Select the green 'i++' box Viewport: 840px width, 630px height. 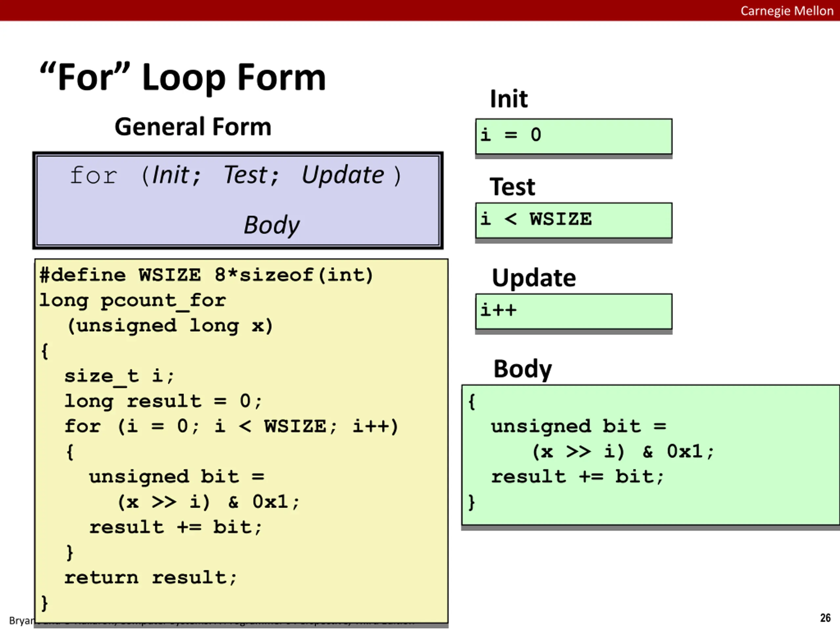tap(574, 311)
